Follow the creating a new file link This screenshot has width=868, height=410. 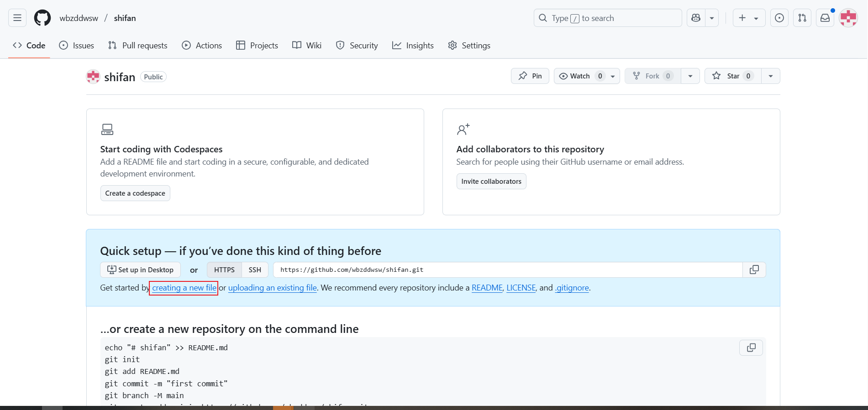[x=184, y=288]
